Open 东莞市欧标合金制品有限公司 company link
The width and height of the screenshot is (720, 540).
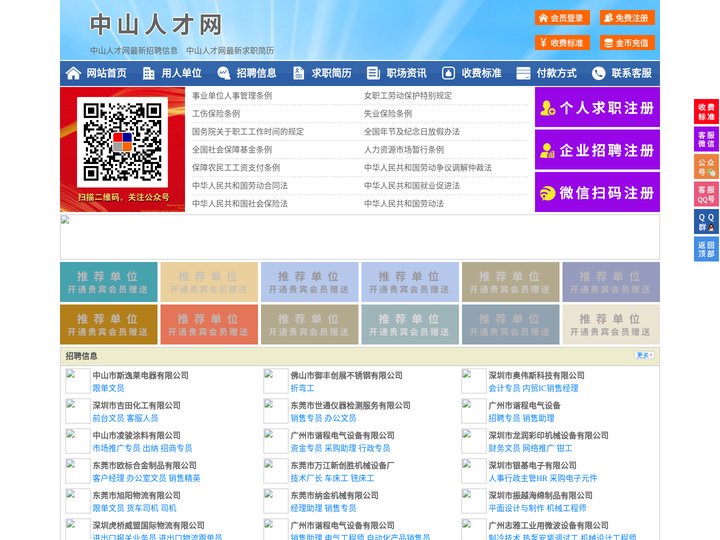click(x=144, y=465)
